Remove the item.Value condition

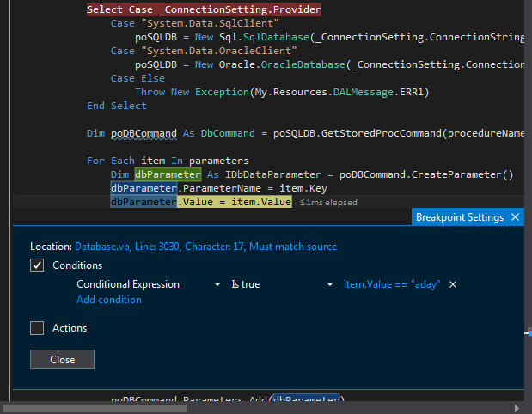point(453,284)
